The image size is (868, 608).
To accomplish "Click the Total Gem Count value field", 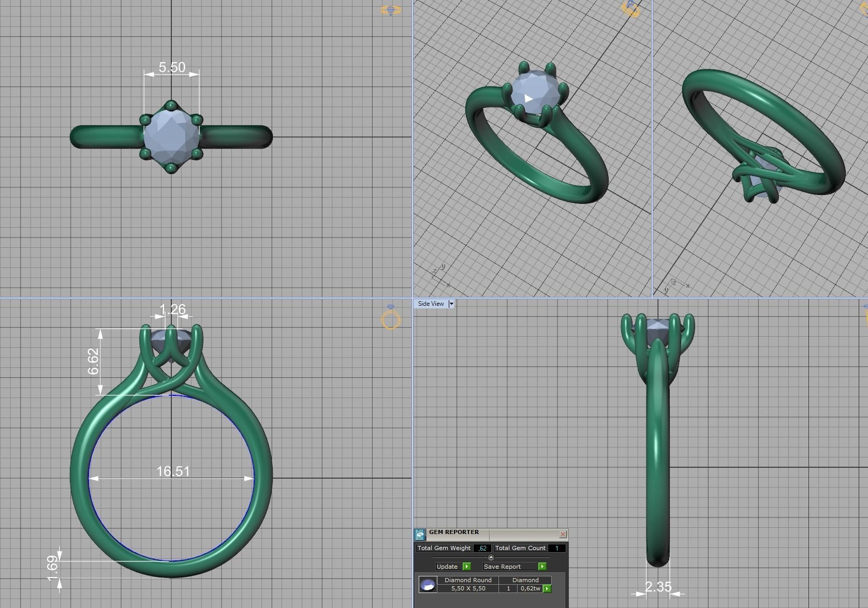I will coord(556,548).
